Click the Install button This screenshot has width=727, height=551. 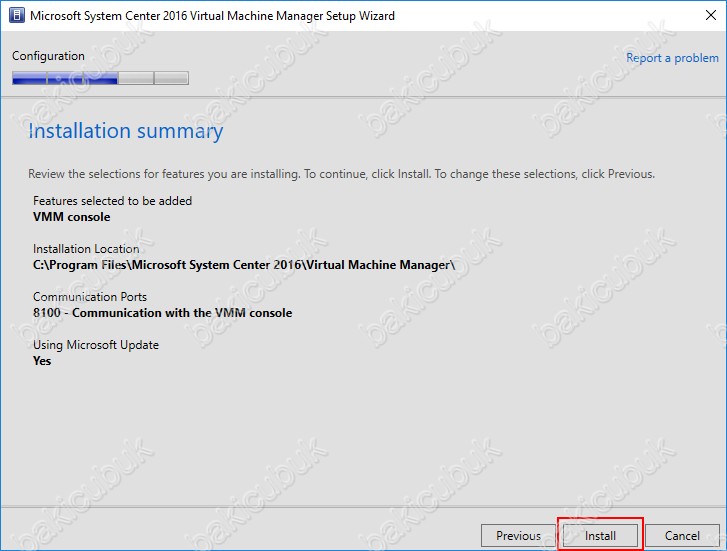[x=600, y=536]
